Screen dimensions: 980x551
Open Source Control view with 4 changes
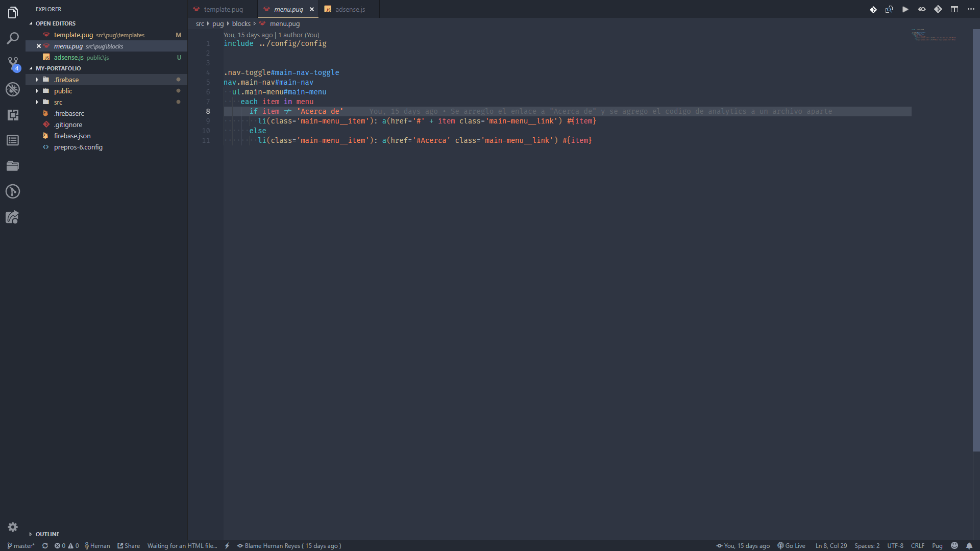[x=13, y=64]
